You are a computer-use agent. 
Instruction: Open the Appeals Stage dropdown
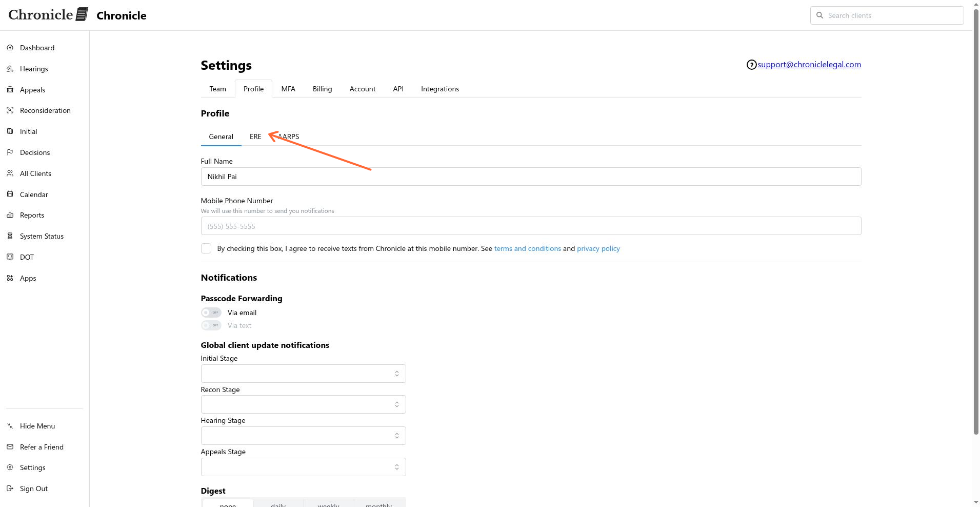tap(303, 467)
